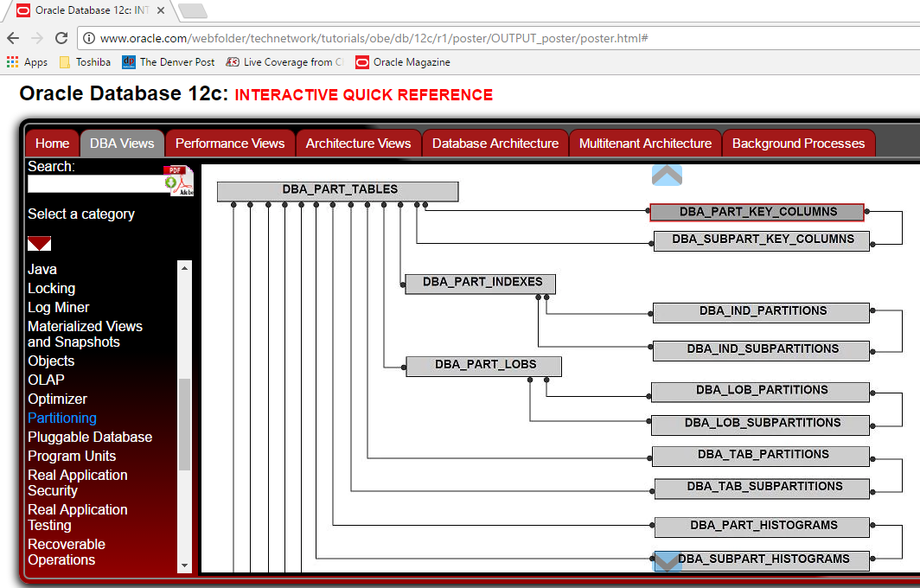Open the Toshiba bookmark folder
Image resolution: width=920 pixels, height=588 pixels.
[86, 61]
